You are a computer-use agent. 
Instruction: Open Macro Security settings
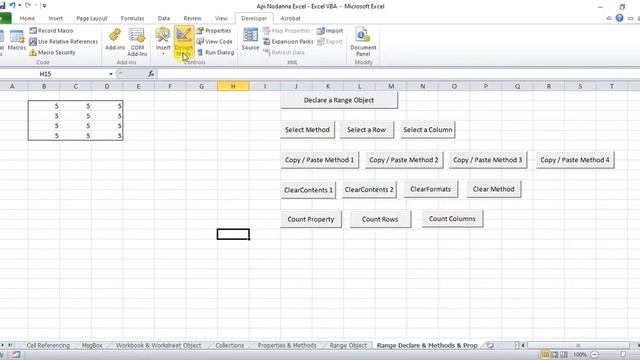click(52, 53)
